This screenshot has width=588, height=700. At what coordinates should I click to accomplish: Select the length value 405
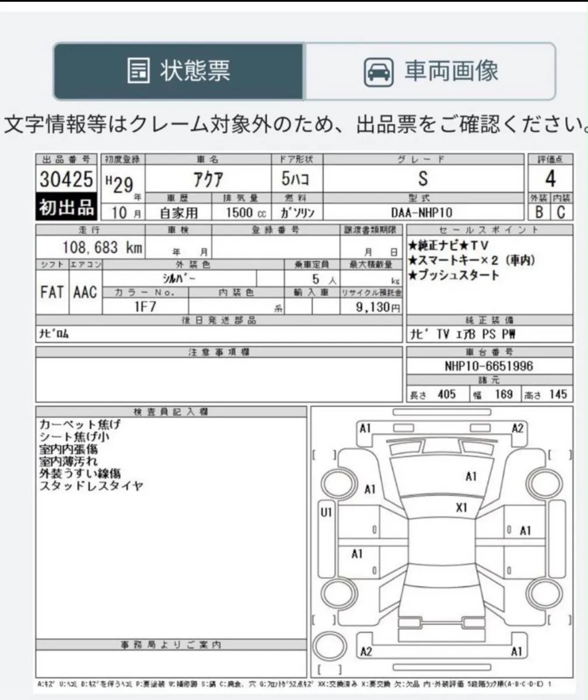(446, 395)
